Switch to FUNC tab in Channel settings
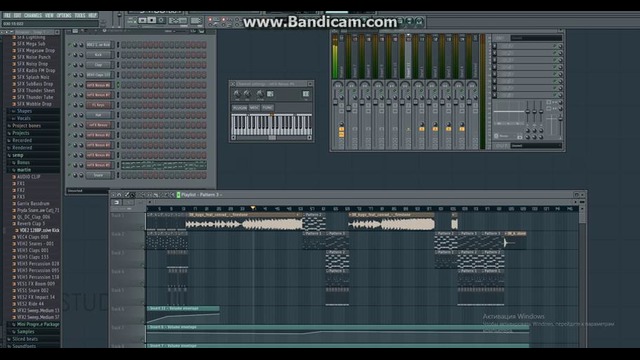The height and width of the screenshot is (360, 640). point(267,108)
